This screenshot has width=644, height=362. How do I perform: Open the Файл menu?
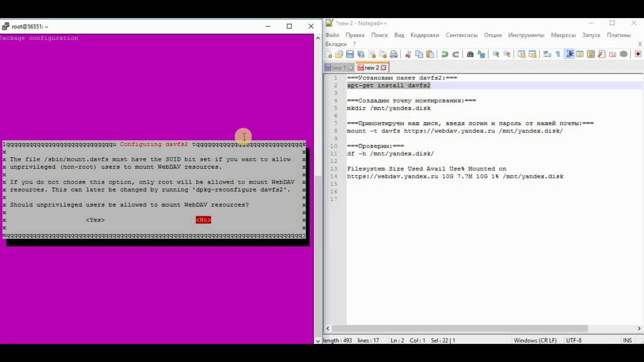point(332,35)
